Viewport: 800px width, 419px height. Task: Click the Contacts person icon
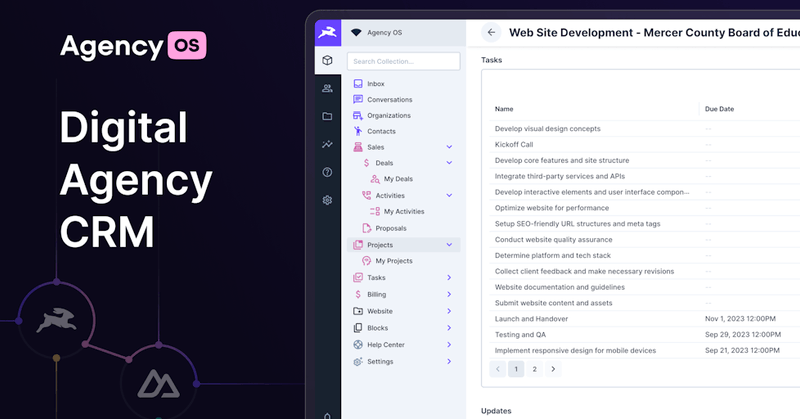358,131
